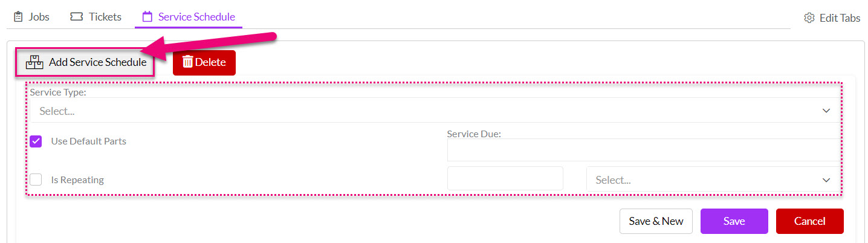Switch to the Tickets tab
Screen dimensions: 868x243
pos(96,17)
